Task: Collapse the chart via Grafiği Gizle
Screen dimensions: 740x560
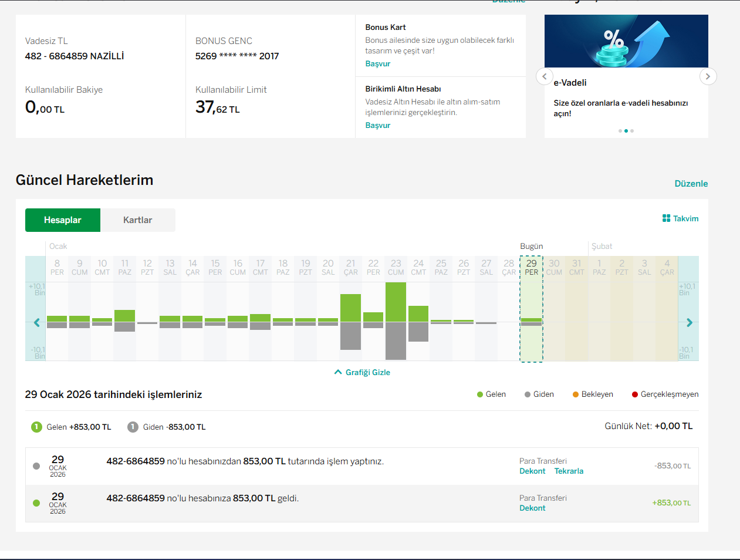Action: [x=362, y=372]
